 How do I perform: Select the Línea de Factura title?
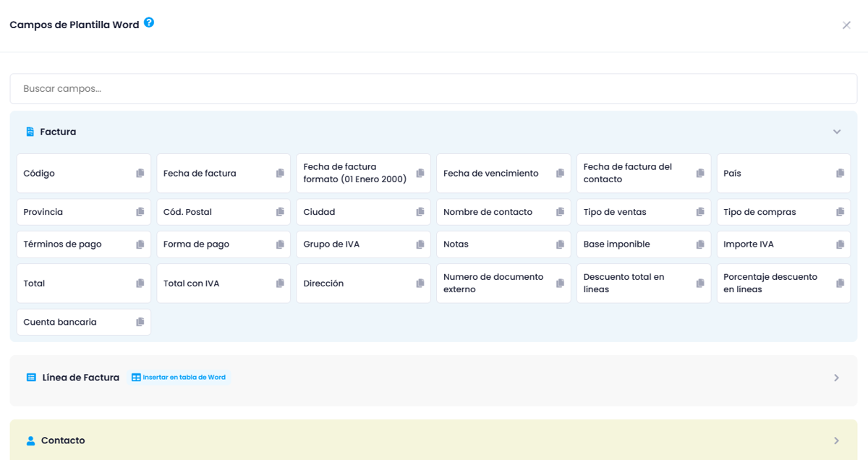(81, 378)
